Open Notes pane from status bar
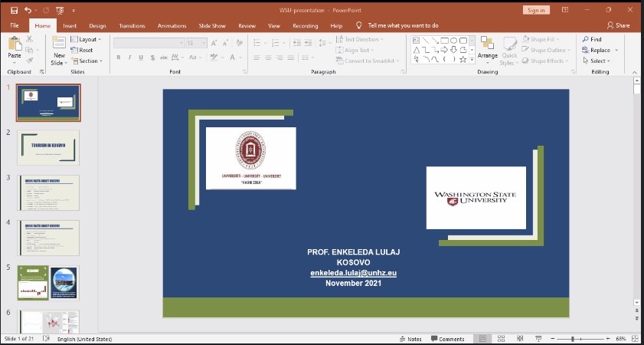This screenshot has height=345, width=644. click(x=410, y=339)
